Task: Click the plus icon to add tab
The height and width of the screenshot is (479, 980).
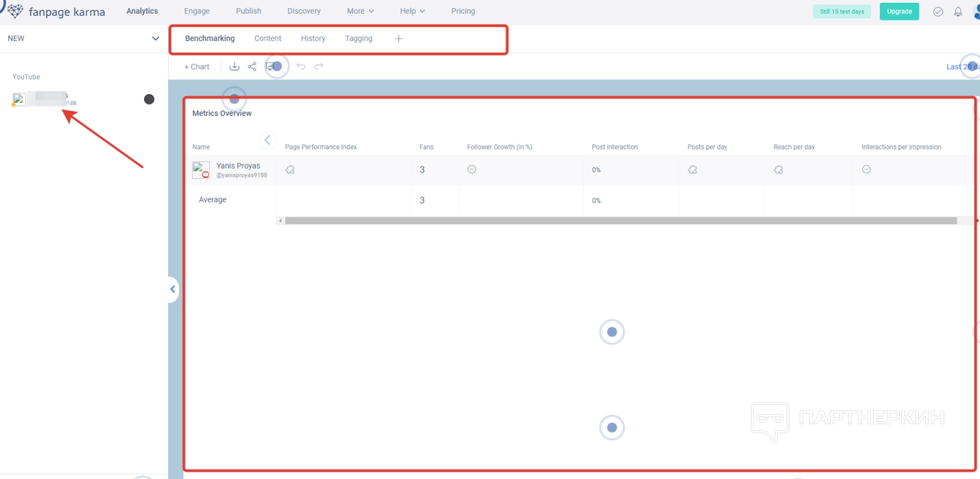Action: (398, 38)
